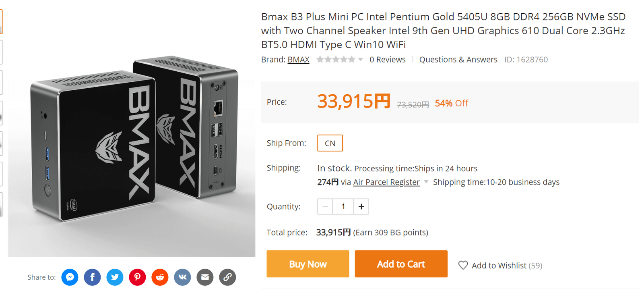Screen dimensions: 644x289
Task: Share product on Reddit
Action: [x=160, y=277]
